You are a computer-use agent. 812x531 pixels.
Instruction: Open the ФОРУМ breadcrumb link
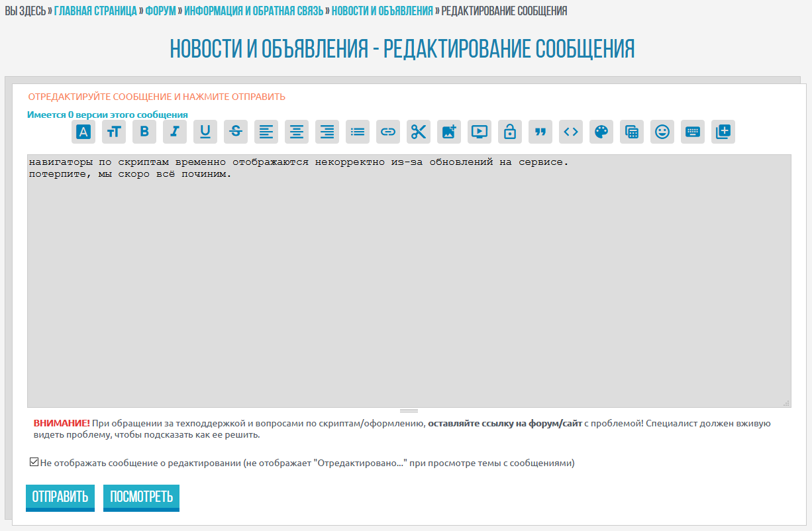160,11
